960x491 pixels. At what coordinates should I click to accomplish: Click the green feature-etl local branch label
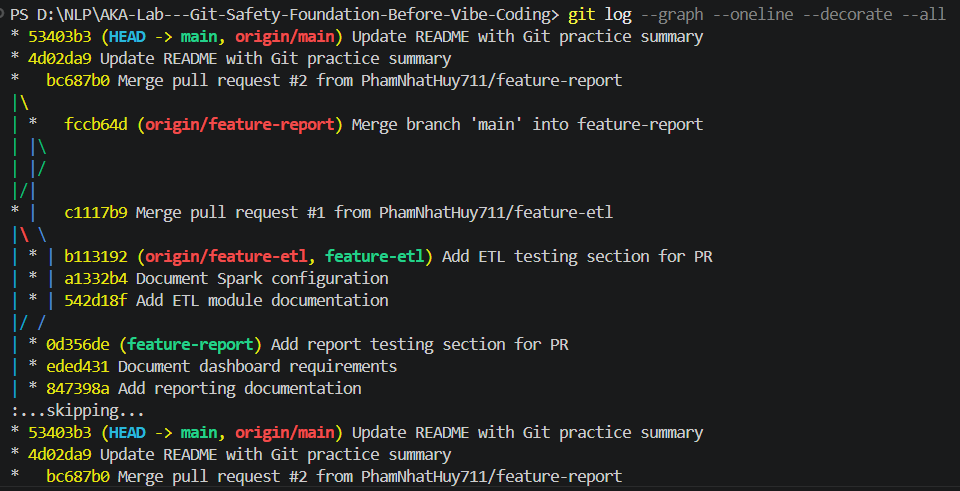click(x=375, y=257)
